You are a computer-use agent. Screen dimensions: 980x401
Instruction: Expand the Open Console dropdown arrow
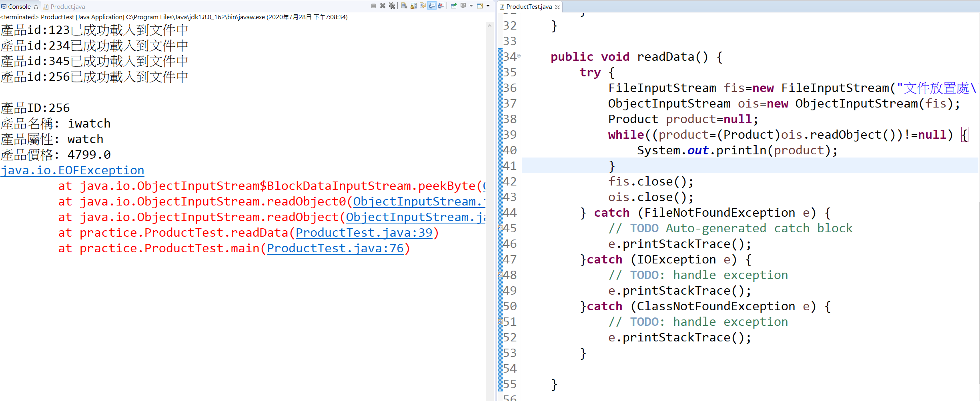[488, 6]
